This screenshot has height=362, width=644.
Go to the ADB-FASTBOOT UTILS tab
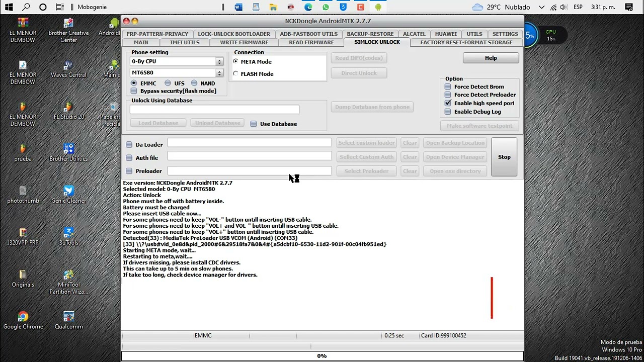tap(309, 34)
